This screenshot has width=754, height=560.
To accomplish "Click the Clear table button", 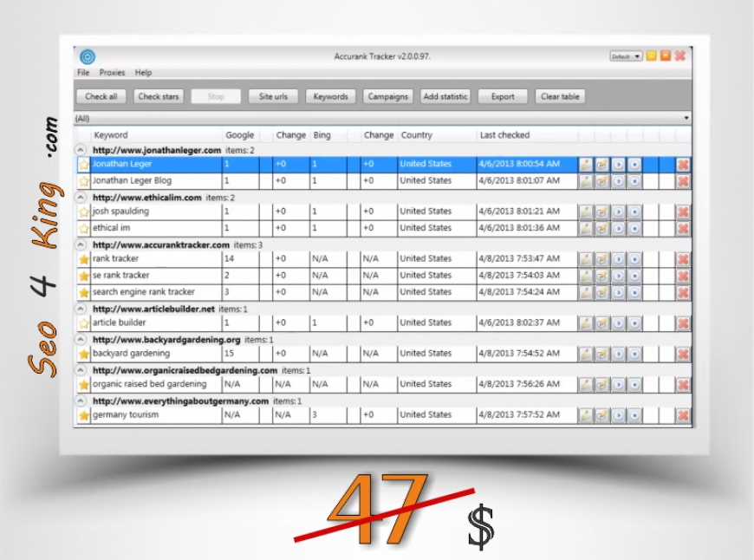I will click(560, 96).
